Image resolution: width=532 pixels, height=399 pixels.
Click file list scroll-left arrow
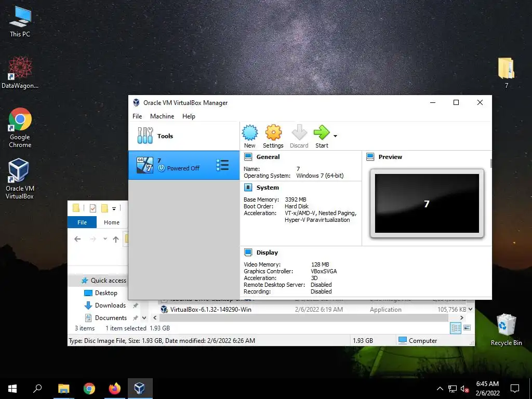click(x=155, y=317)
